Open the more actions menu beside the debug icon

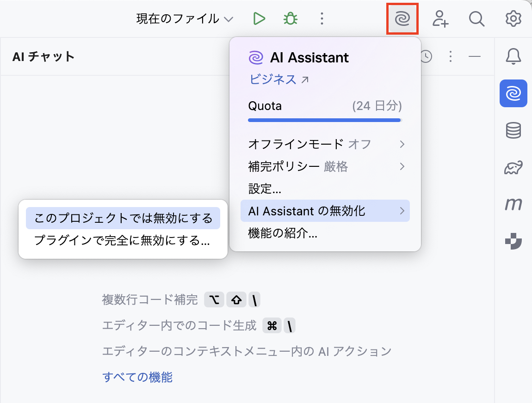click(x=322, y=18)
